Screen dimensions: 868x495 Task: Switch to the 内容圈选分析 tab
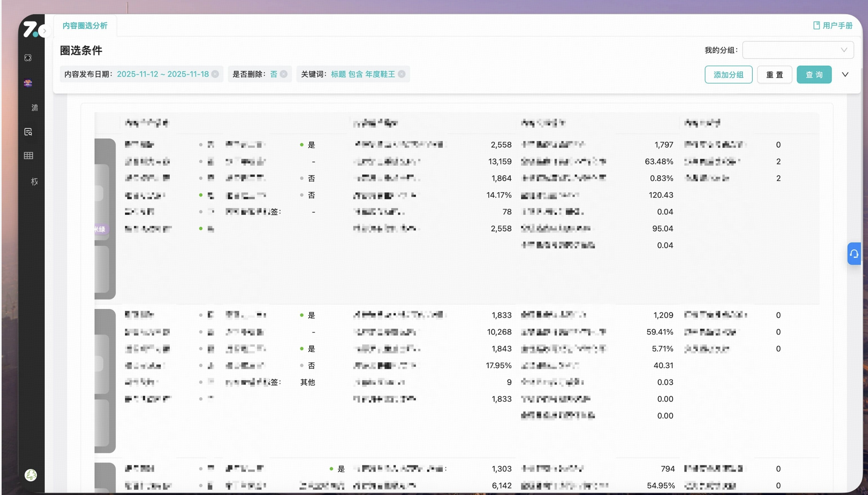tap(85, 26)
